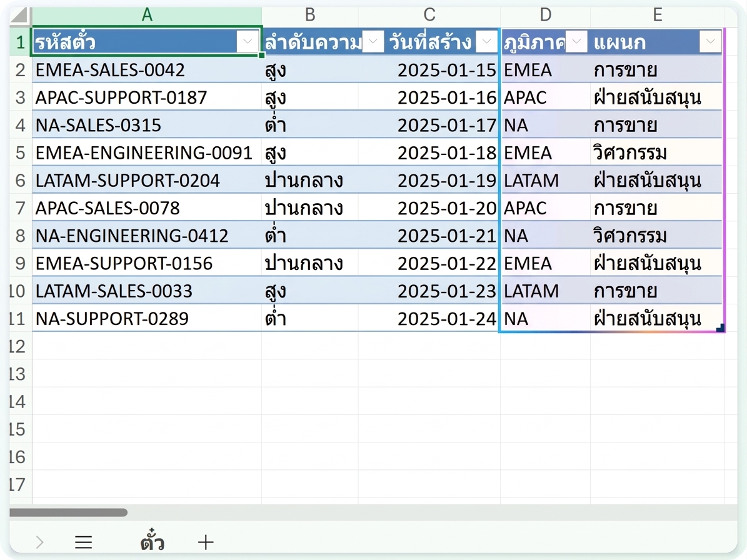Viewport: 747px width, 560px height.
Task: Select date cell 2025-01-16
Action: pos(429,97)
